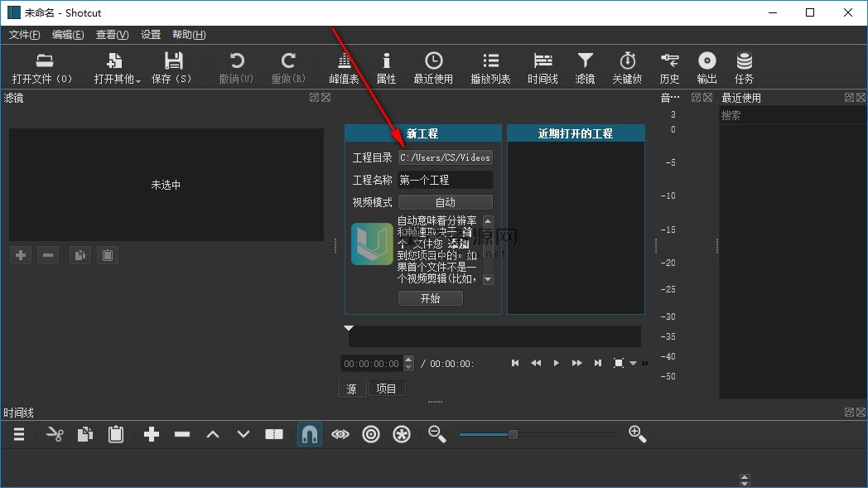This screenshot has height=488, width=868.
Task: Open the Playlist panel
Action: pos(490,68)
